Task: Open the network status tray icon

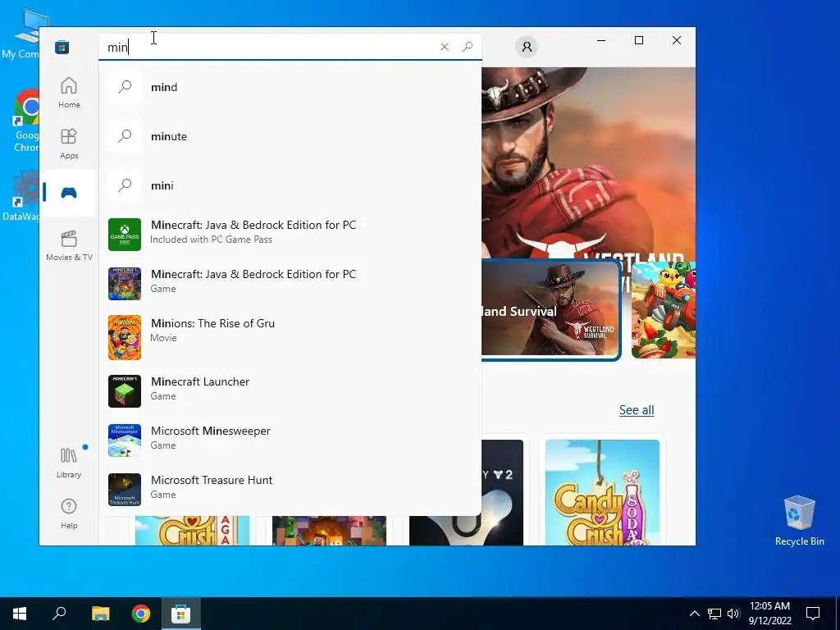Action: tap(714, 614)
